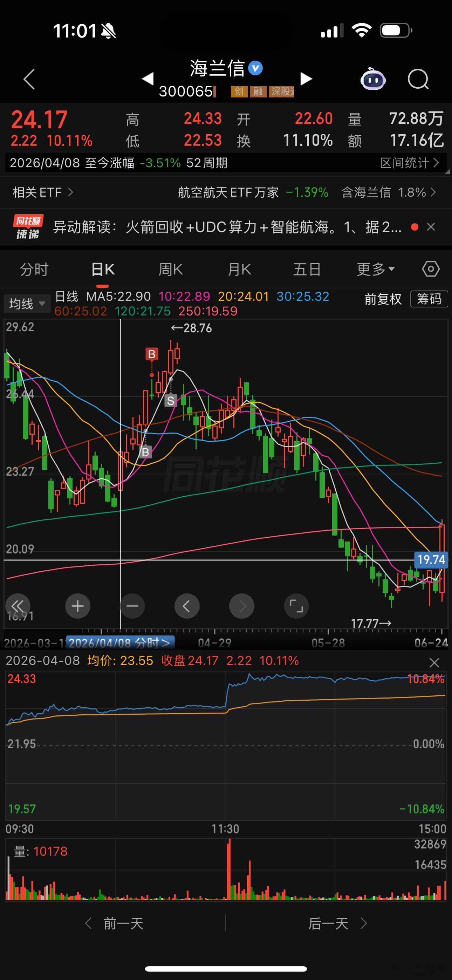452x980 pixels.
Task: Go to 前一天 intraday
Action: coord(114,924)
